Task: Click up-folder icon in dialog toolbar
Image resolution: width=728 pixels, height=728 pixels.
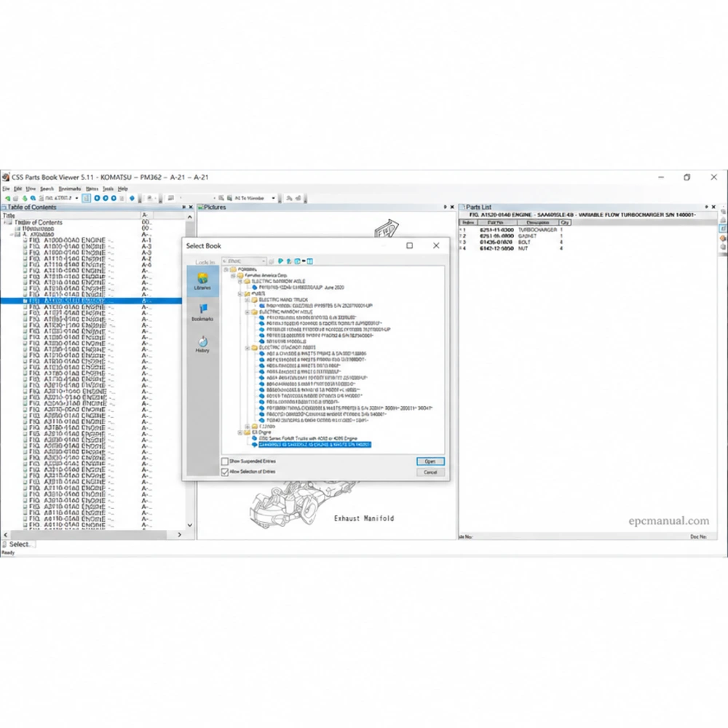Action: pyautogui.click(x=289, y=261)
